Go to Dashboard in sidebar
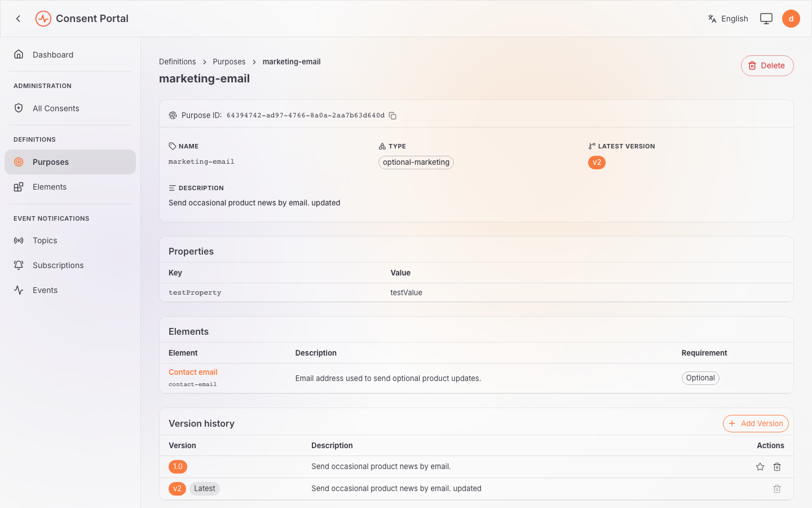This screenshot has height=508, width=812. coord(70,55)
